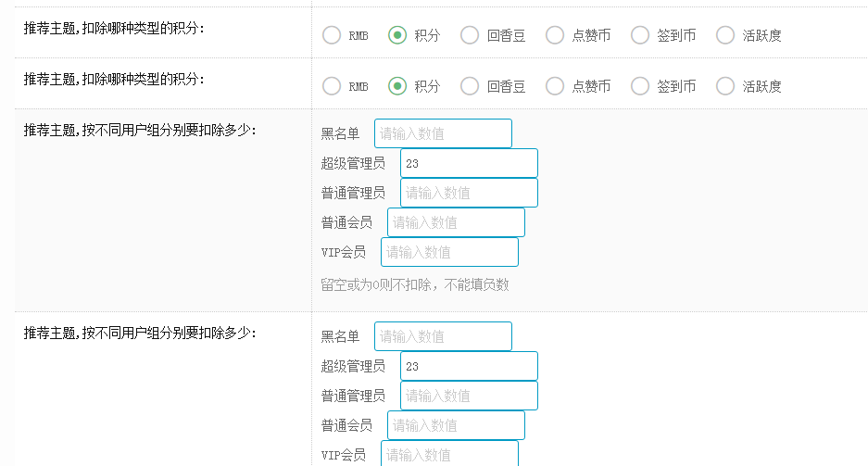This screenshot has height=466, width=868.
Task: Select 活跃度 in the first points-type row
Action: (725, 35)
